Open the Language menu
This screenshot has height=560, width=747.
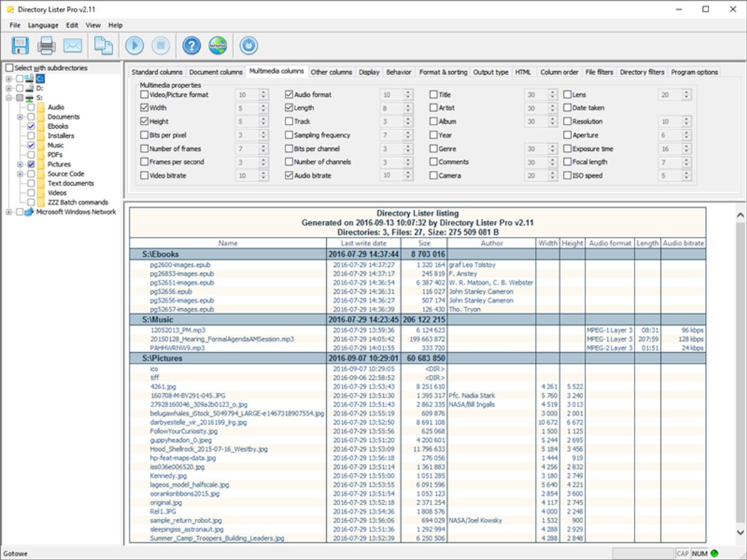43,25
